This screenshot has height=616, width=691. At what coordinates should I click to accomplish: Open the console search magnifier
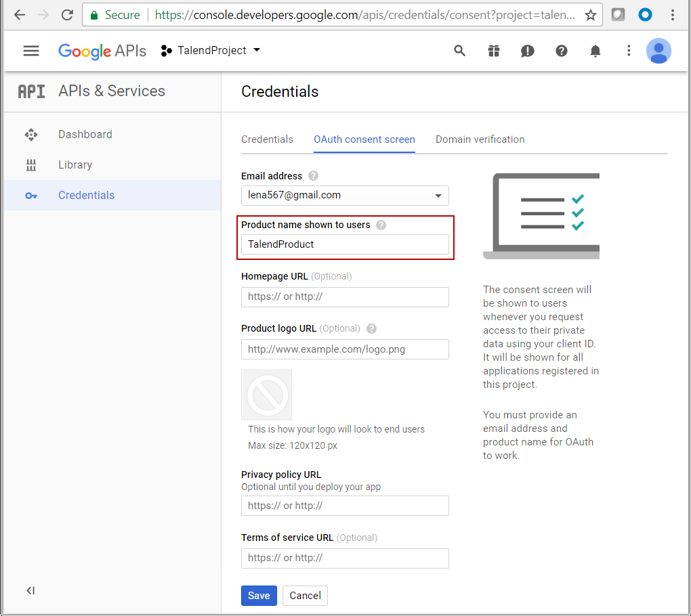pyautogui.click(x=459, y=51)
